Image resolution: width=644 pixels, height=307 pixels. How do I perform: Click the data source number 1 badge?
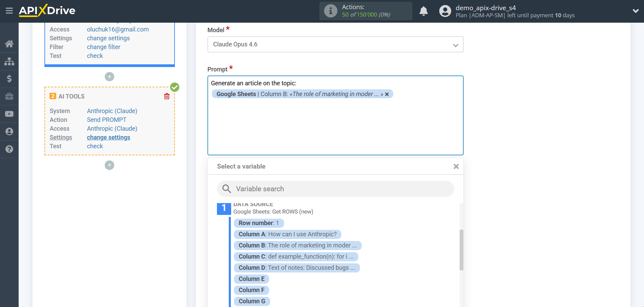[x=224, y=208]
